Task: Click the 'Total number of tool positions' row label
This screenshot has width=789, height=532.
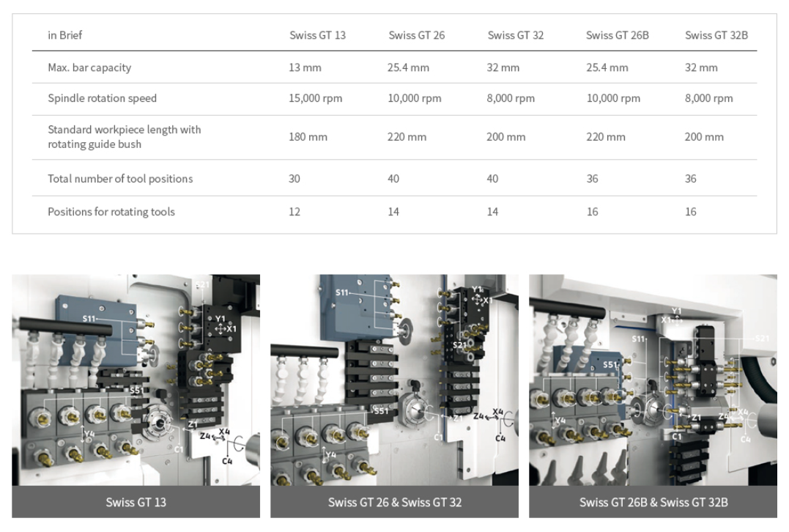Action: click(x=120, y=179)
